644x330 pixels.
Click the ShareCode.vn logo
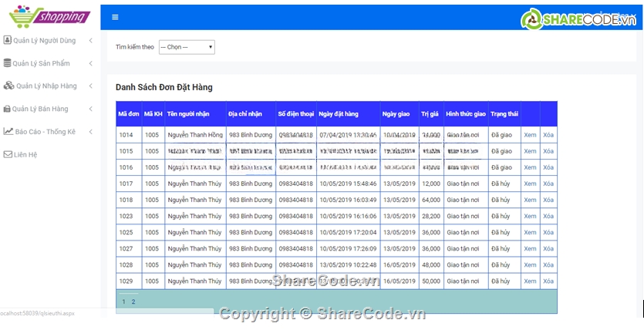pyautogui.click(x=578, y=19)
